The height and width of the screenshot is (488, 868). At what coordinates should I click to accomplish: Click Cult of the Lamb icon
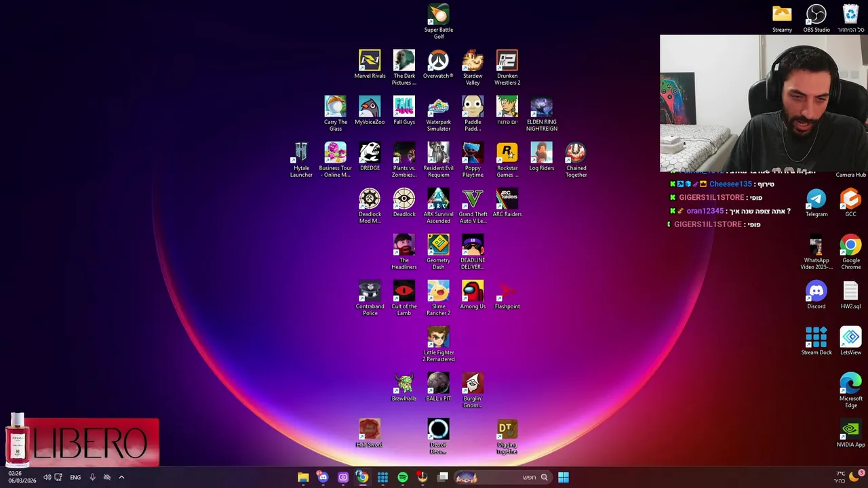pyautogui.click(x=403, y=298)
